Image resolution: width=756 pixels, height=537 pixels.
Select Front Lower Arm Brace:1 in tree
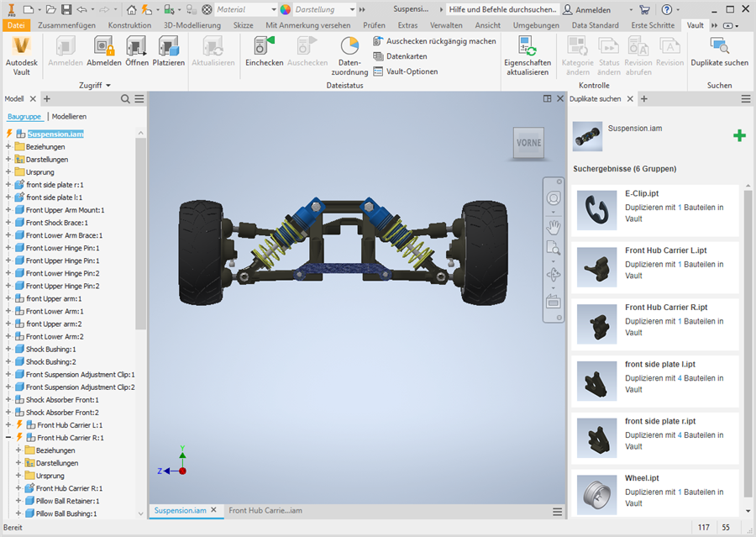click(x=64, y=235)
